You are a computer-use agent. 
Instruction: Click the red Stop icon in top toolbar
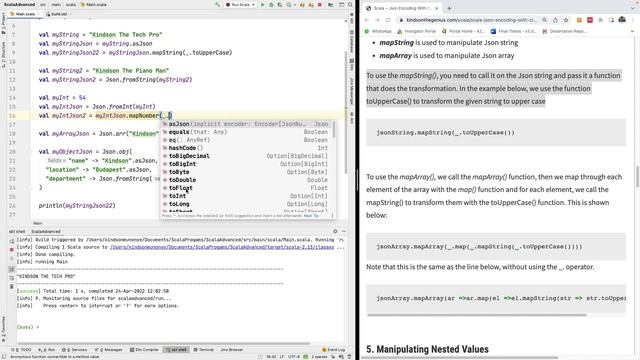320,4
